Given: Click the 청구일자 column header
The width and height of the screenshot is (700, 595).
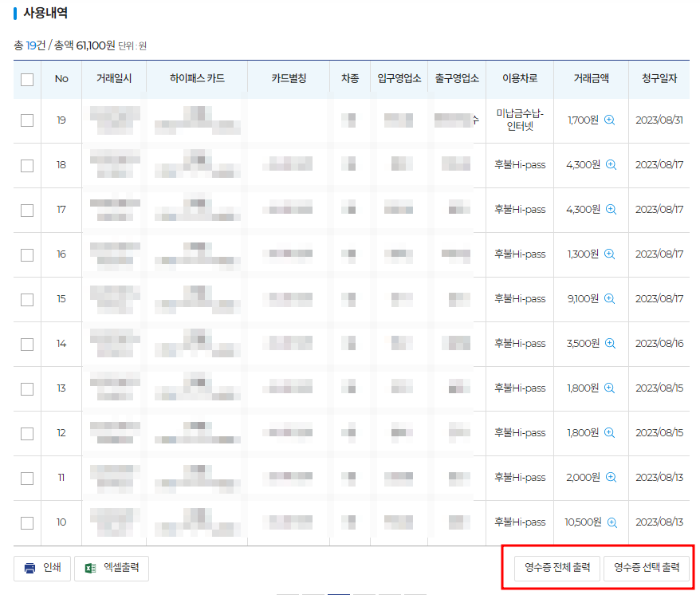Looking at the screenshot, I should pos(660,78).
